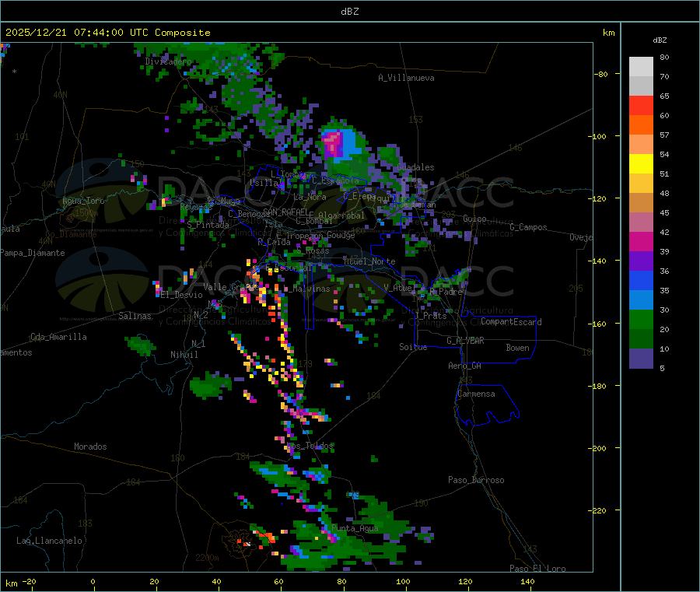
Task: Select the light blue 30 dBZ legend swatch
Action: 641,300
